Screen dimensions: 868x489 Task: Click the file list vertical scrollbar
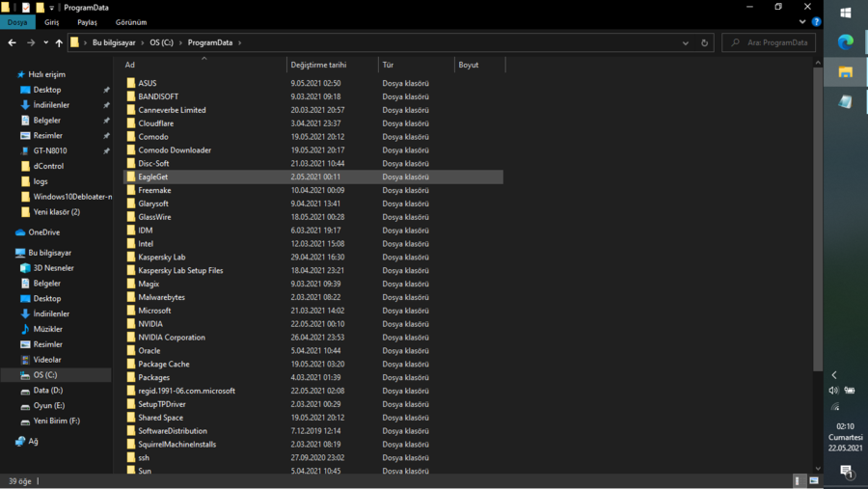tap(818, 219)
